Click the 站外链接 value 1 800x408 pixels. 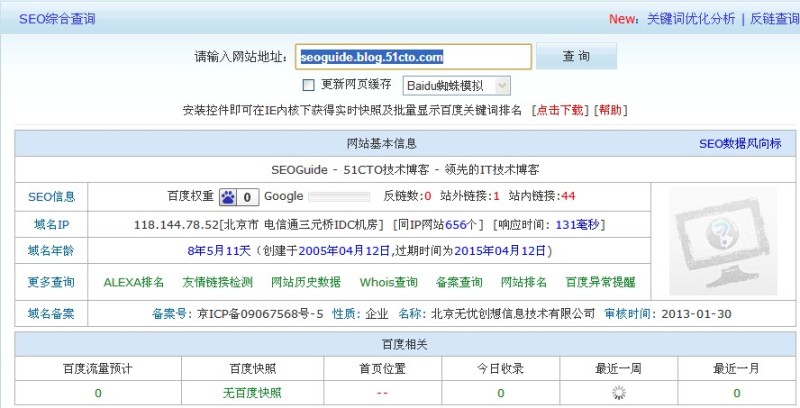(496, 196)
